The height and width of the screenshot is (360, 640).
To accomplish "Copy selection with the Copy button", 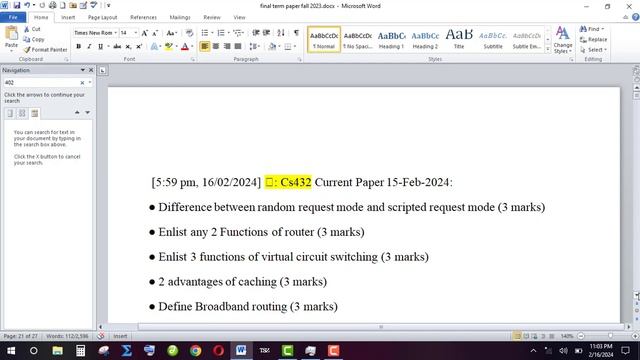I will coord(33,39).
